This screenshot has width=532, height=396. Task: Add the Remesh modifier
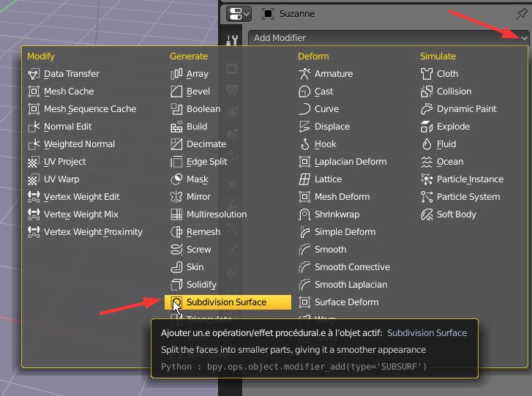click(195, 232)
